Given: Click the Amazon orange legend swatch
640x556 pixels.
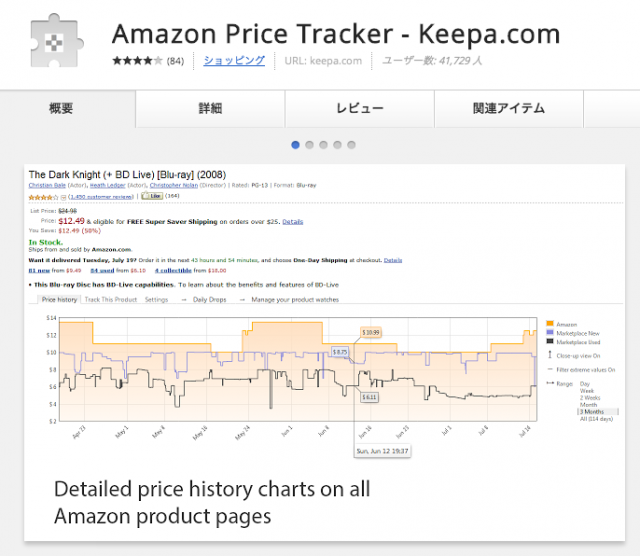Looking at the screenshot, I should (x=550, y=324).
